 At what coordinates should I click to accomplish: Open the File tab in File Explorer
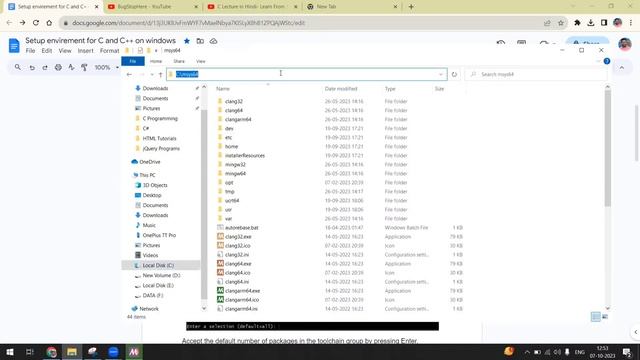(133, 61)
